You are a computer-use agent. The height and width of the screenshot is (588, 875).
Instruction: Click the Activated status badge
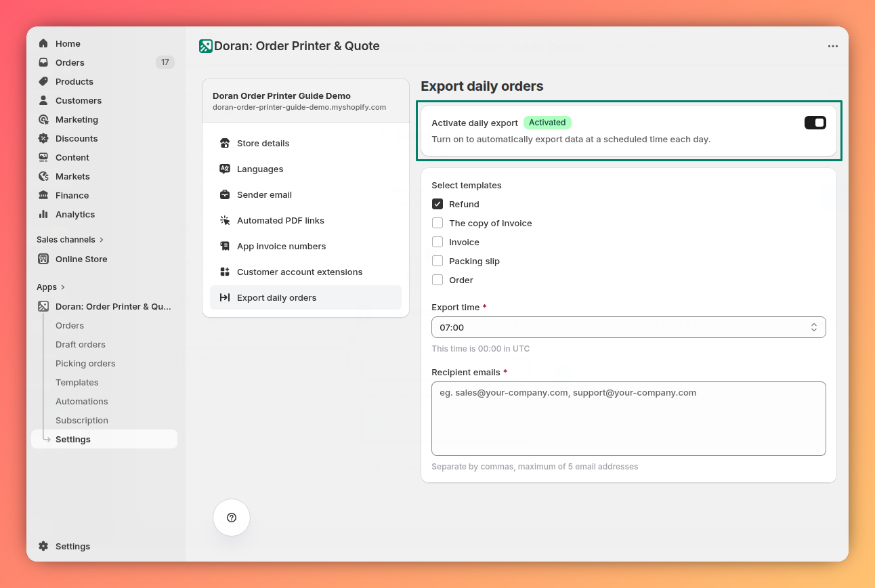[547, 123]
